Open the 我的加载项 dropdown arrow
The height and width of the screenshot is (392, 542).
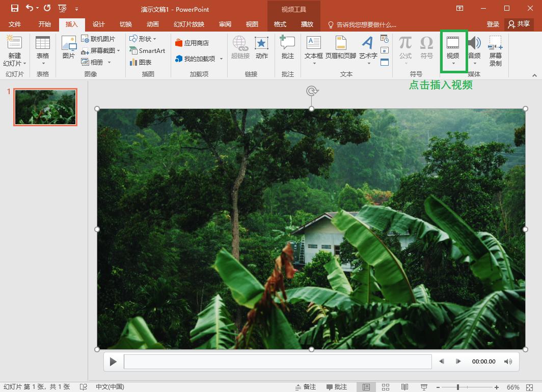pos(221,59)
